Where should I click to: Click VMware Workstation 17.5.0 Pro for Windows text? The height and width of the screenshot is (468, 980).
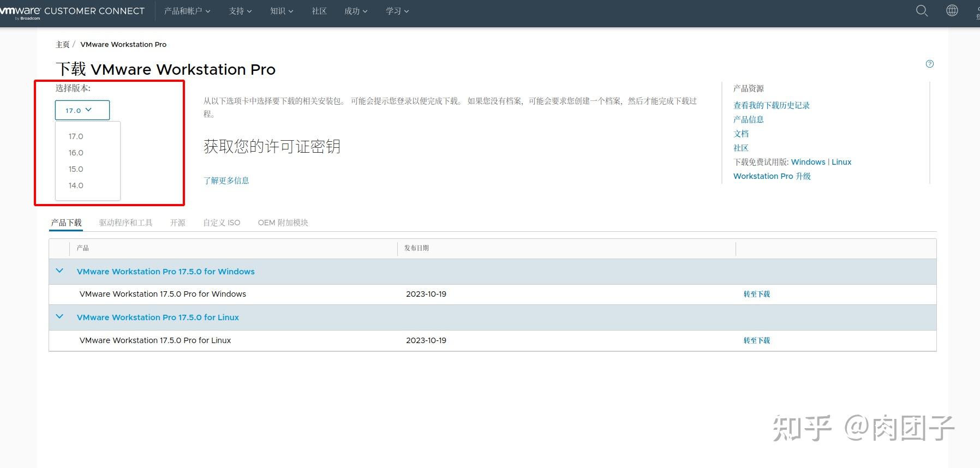tap(163, 294)
